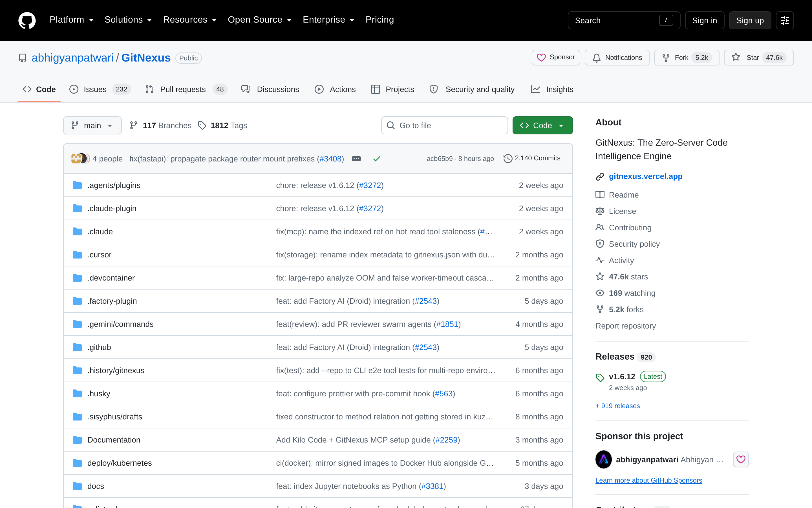Switch to the Actions tab

tap(335, 89)
